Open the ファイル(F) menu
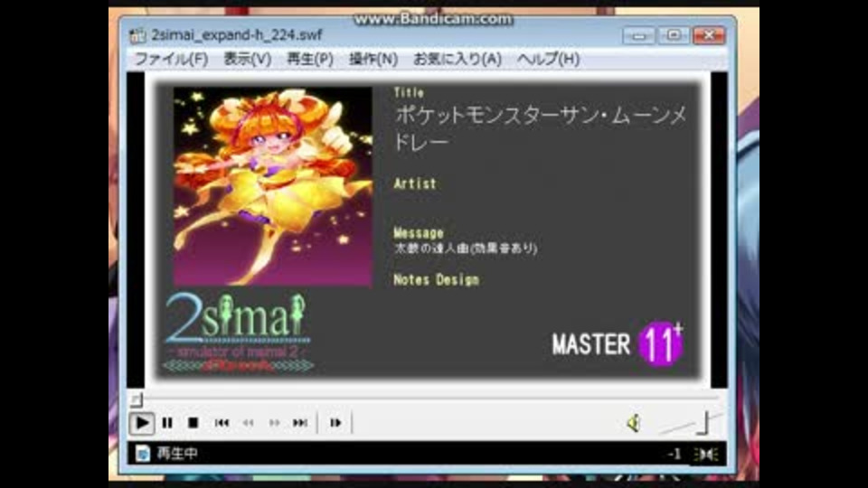 click(171, 60)
